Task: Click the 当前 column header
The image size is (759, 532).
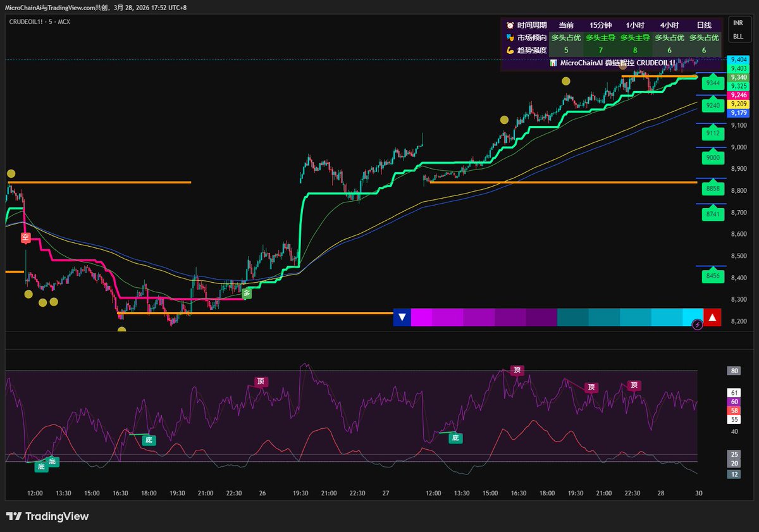Action: click(566, 25)
